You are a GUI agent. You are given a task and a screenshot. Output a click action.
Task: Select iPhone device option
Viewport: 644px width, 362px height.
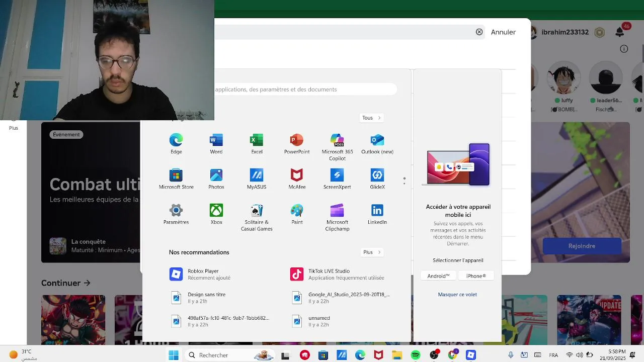point(476,276)
